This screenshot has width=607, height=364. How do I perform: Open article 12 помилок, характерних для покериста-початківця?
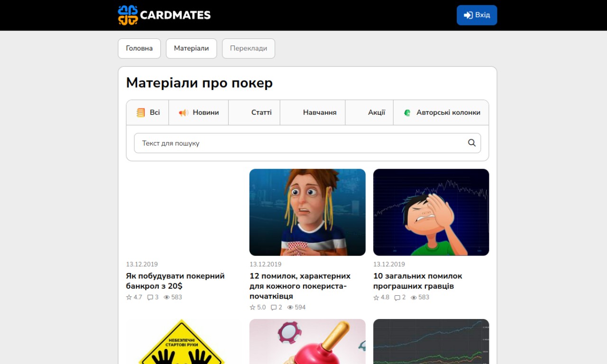(300, 286)
